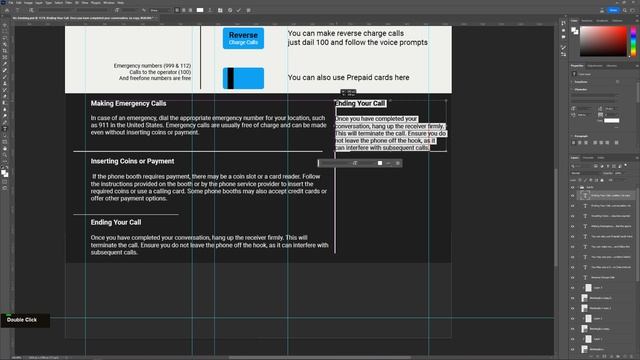
Task: Select the Crop tool in the toolbar
Action: [x=5, y=51]
